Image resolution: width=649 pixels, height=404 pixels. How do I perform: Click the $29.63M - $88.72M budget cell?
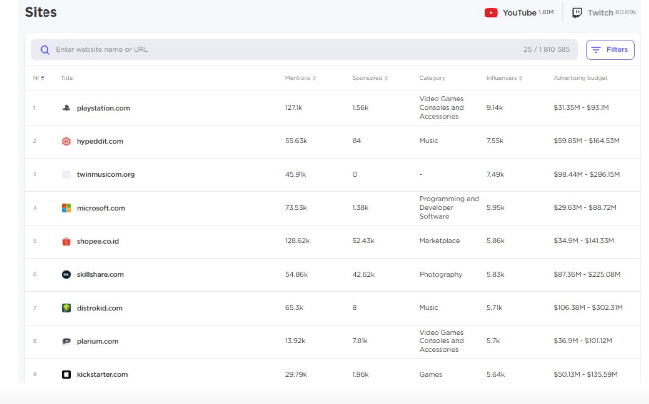pos(585,207)
